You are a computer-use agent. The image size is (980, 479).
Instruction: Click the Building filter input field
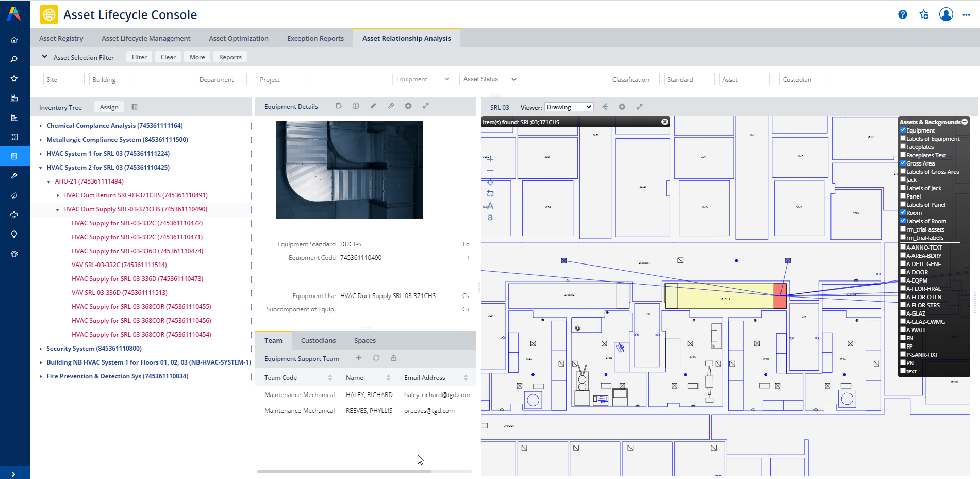click(110, 79)
